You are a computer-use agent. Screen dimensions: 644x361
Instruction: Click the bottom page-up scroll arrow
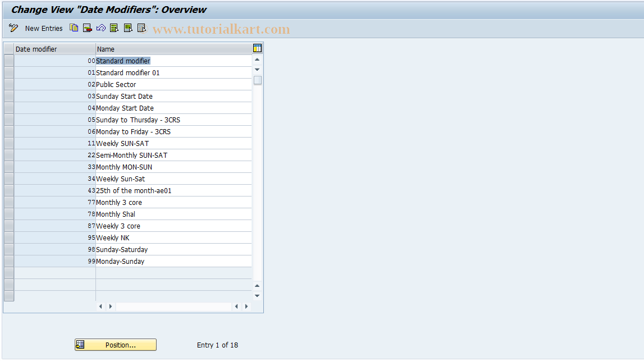click(x=258, y=286)
